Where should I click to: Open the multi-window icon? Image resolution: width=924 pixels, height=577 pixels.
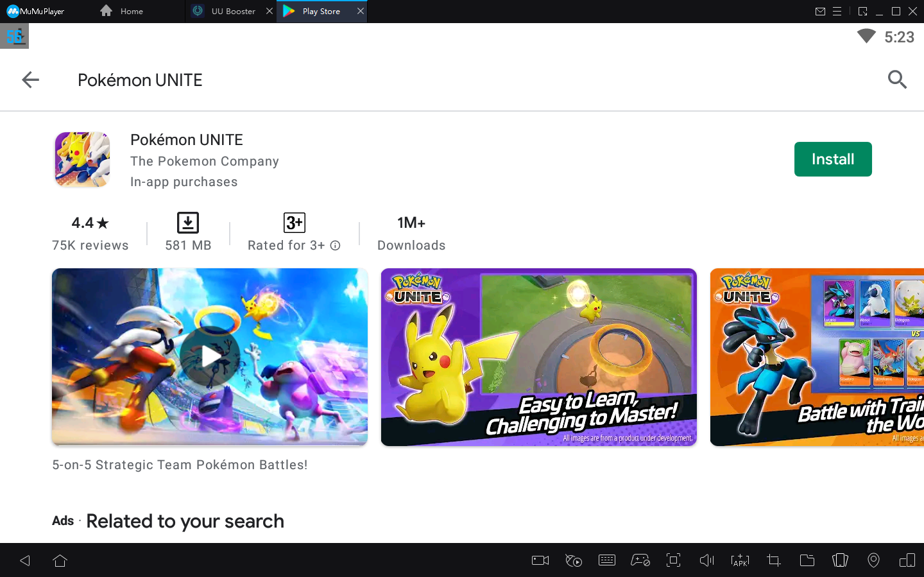click(907, 560)
